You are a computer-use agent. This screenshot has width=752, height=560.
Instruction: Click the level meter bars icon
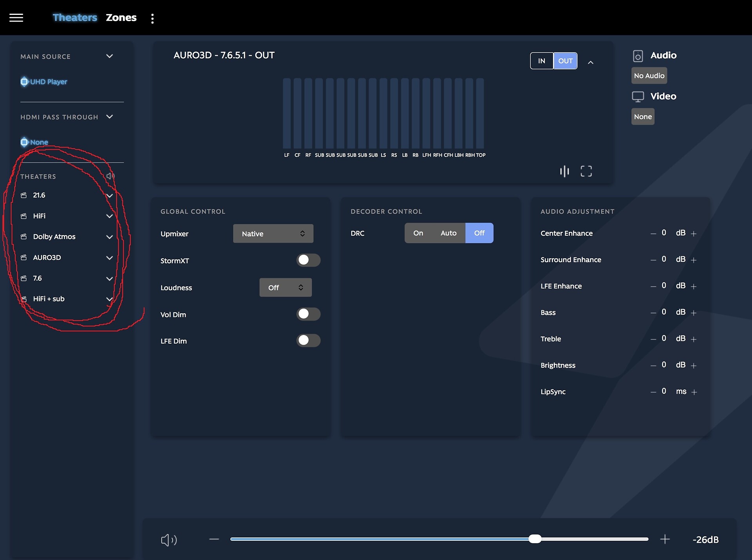(564, 171)
